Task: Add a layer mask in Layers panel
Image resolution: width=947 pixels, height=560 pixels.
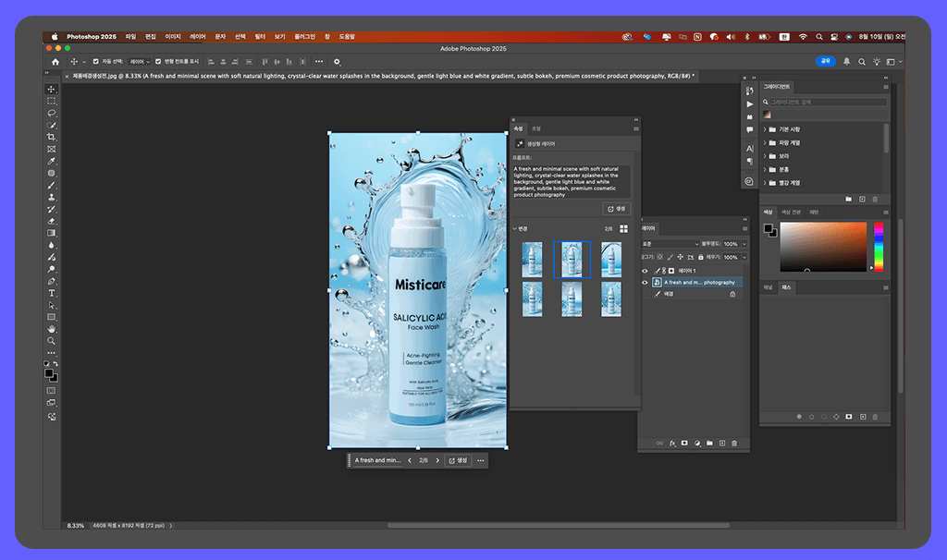Action: pyautogui.click(x=684, y=443)
